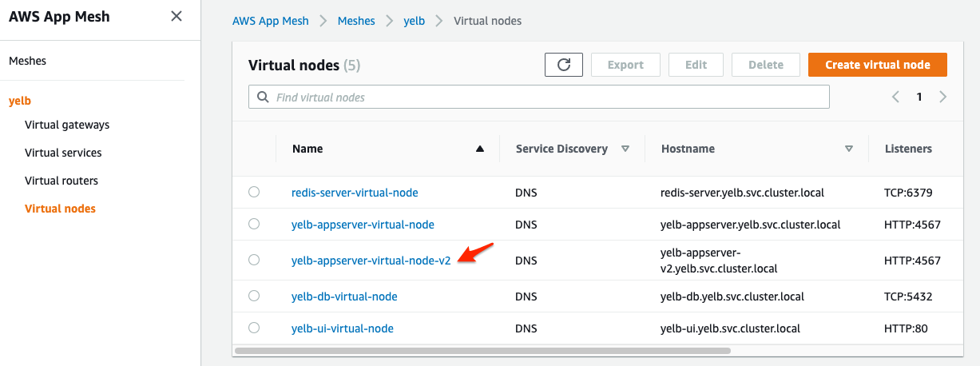980x366 pixels.
Task: Choose yelb-ui-virtual-node radio button
Action: (x=254, y=328)
